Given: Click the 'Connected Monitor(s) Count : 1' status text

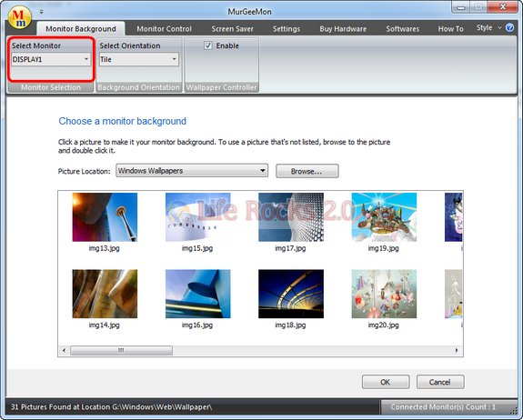Looking at the screenshot, I should pos(443,407).
